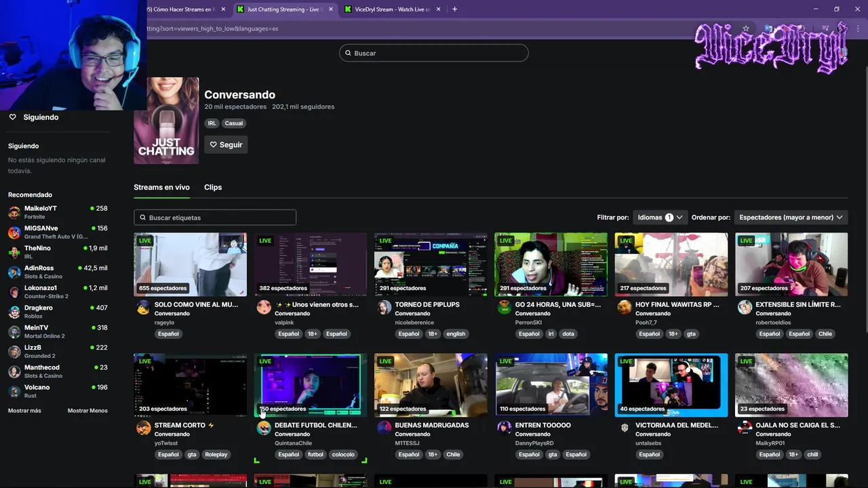Click the IRL category tag
This screenshot has width=868, height=488.
(x=212, y=123)
